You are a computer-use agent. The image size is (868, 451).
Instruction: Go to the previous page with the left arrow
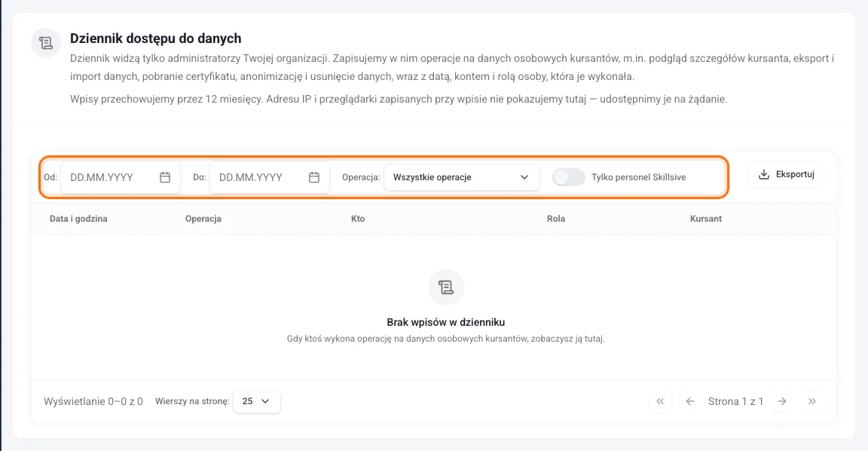tap(689, 401)
